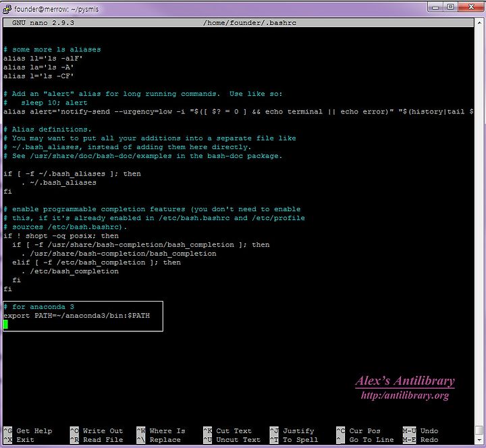Click the ^\ Replace shortcut

pos(159,440)
